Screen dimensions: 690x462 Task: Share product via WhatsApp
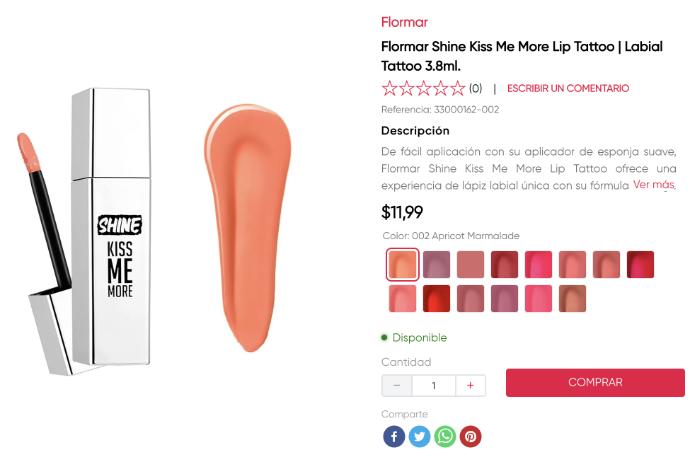coord(445,436)
